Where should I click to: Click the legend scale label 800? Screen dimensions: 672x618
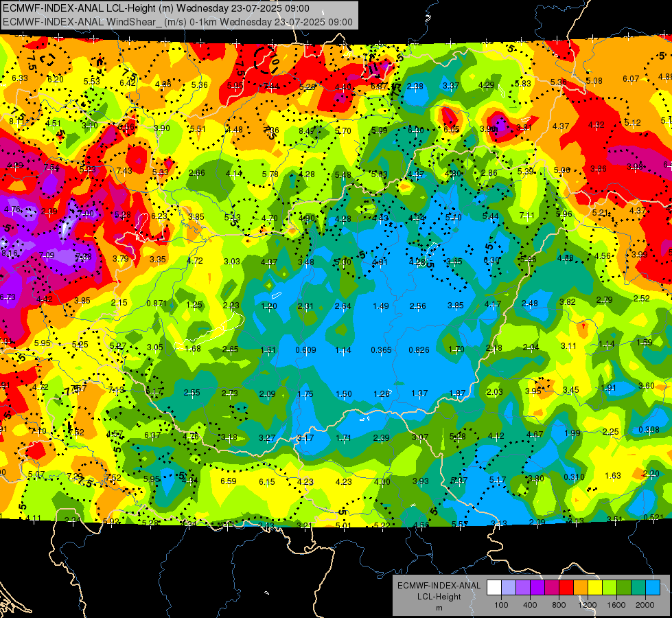pos(559,605)
